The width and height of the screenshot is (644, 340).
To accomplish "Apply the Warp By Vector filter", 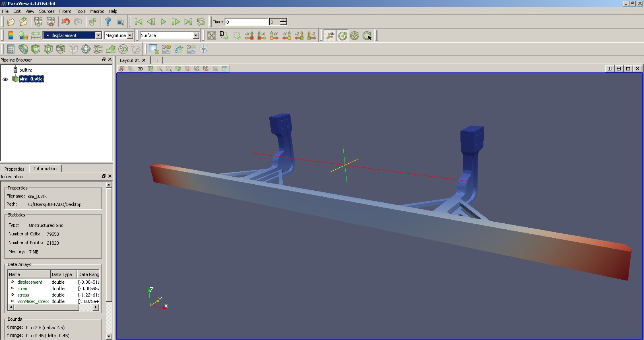I will pos(111,49).
